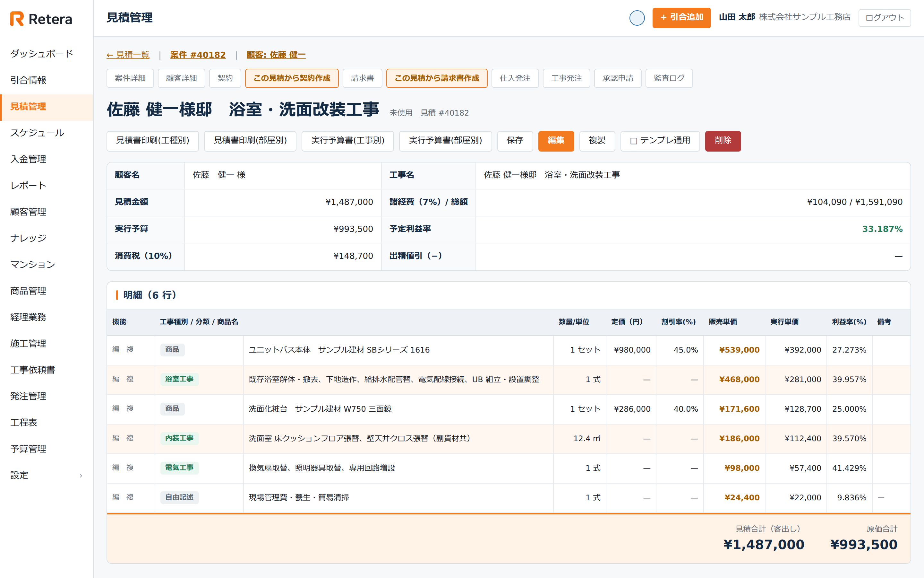Select the 契約 tab
The image size is (924, 578).
(225, 78)
